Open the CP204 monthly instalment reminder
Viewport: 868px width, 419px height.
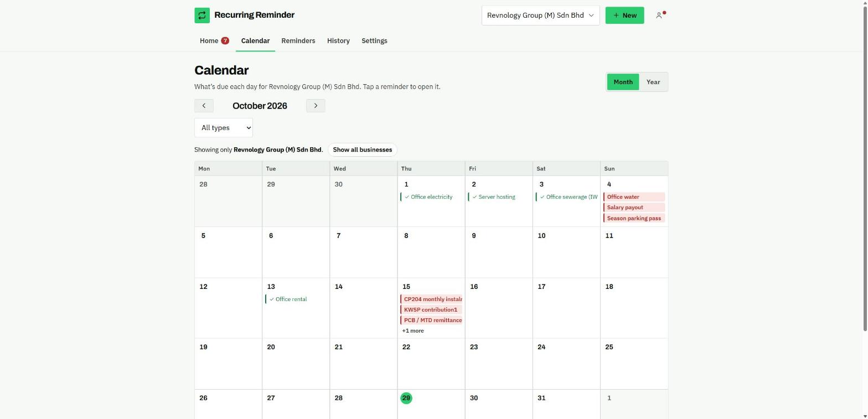(431, 299)
